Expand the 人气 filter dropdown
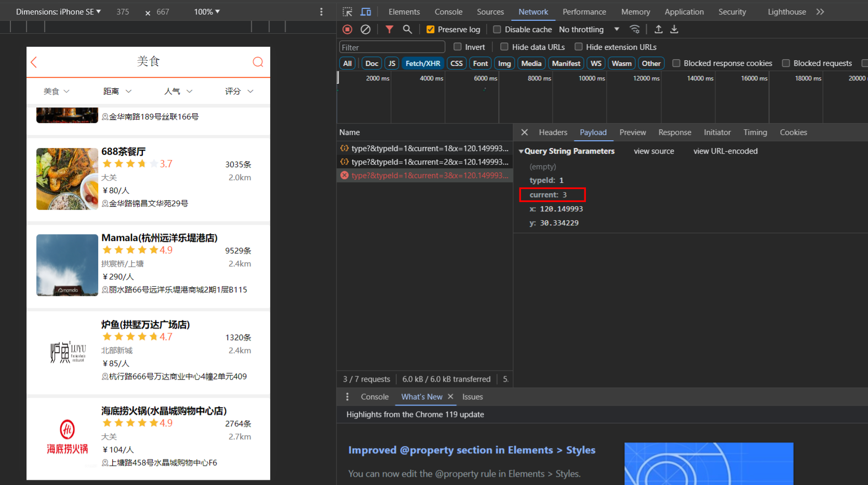Viewport: 868px width, 485px height. [x=178, y=91]
